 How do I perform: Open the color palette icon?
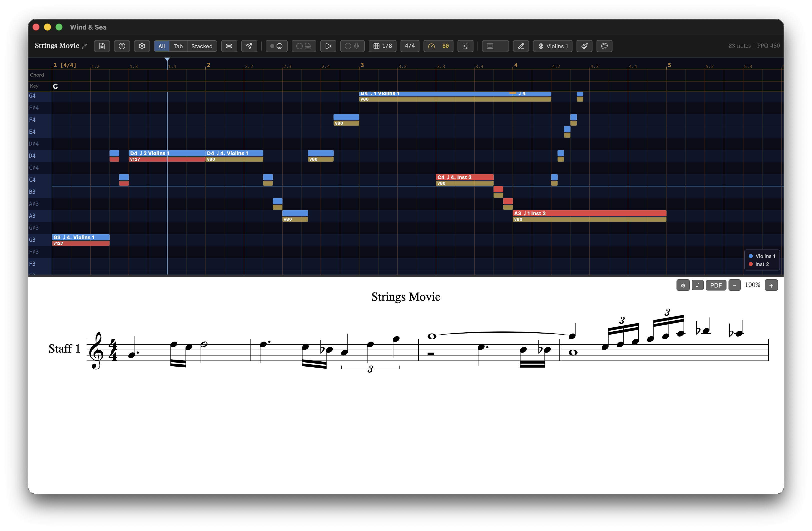604,46
